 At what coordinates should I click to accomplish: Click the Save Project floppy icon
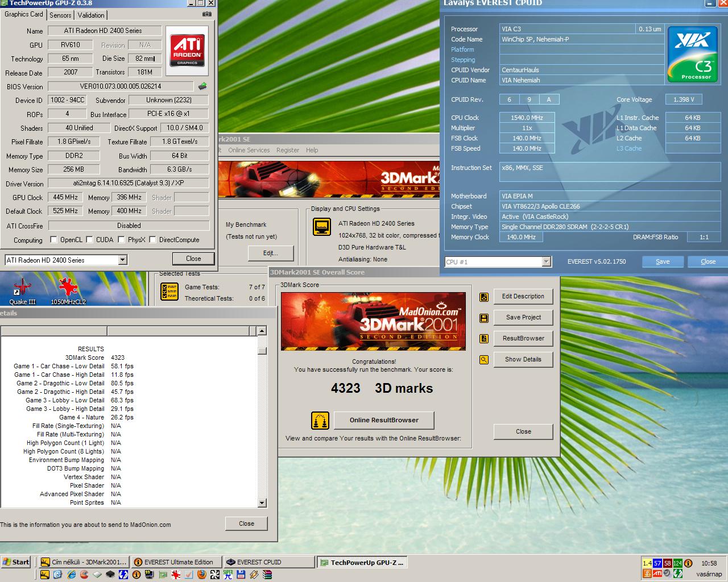tap(484, 318)
